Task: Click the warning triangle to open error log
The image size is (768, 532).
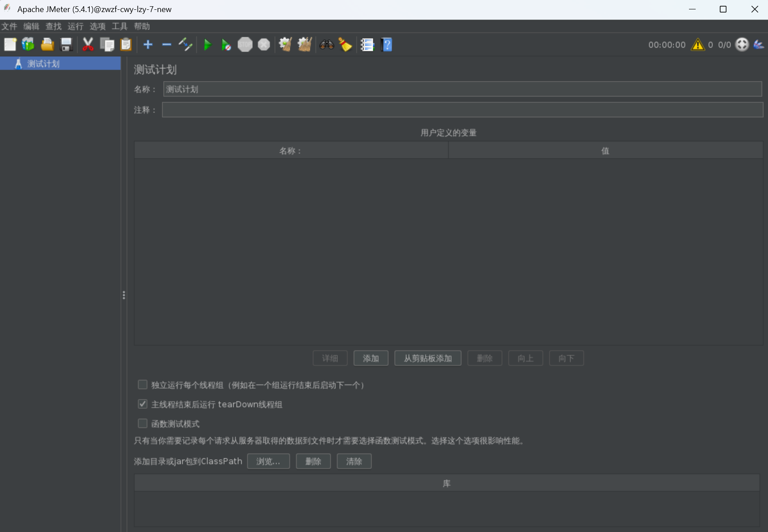Action: pos(697,45)
